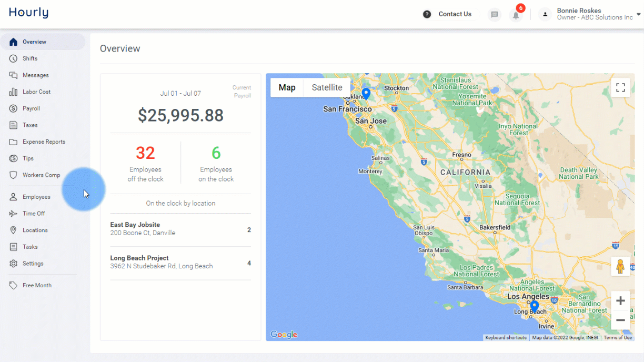
Task: Click the Taxes document icon
Action: point(13,125)
